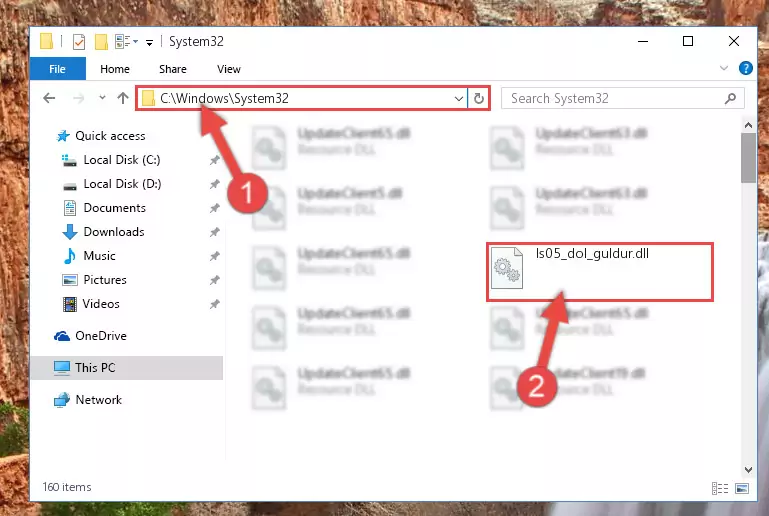The height and width of the screenshot is (516, 769).
Task: Click the pin icon next to Pictures
Action: tap(214, 280)
